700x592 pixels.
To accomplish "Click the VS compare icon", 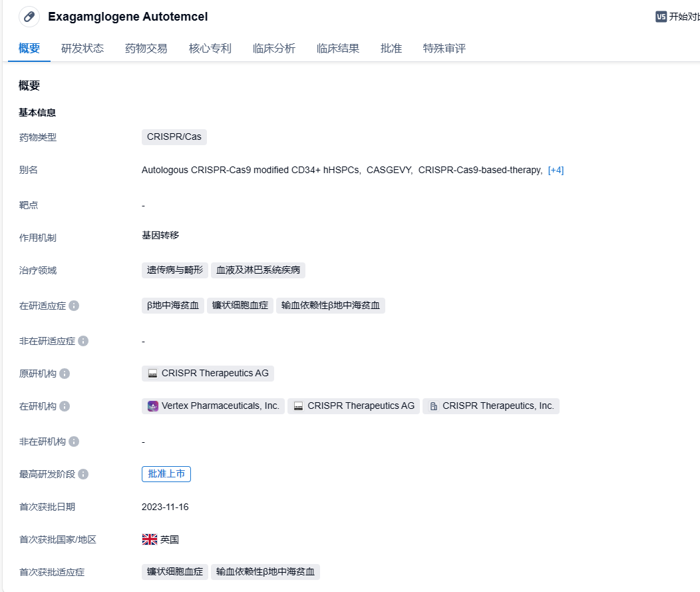I will tap(661, 17).
